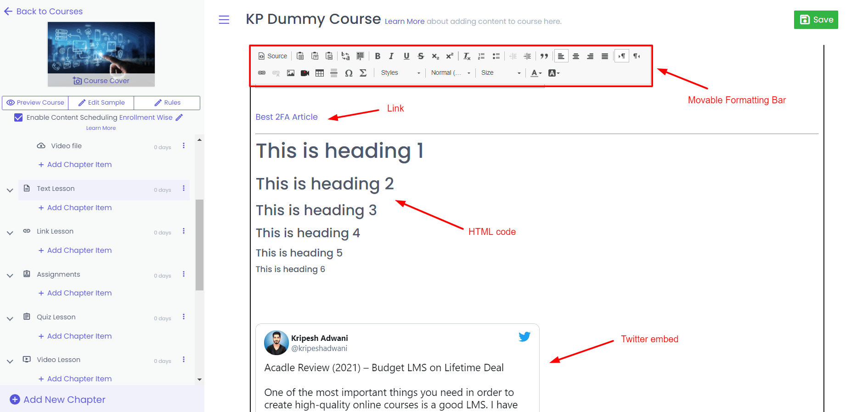
Task: Save the course content
Action: click(816, 20)
